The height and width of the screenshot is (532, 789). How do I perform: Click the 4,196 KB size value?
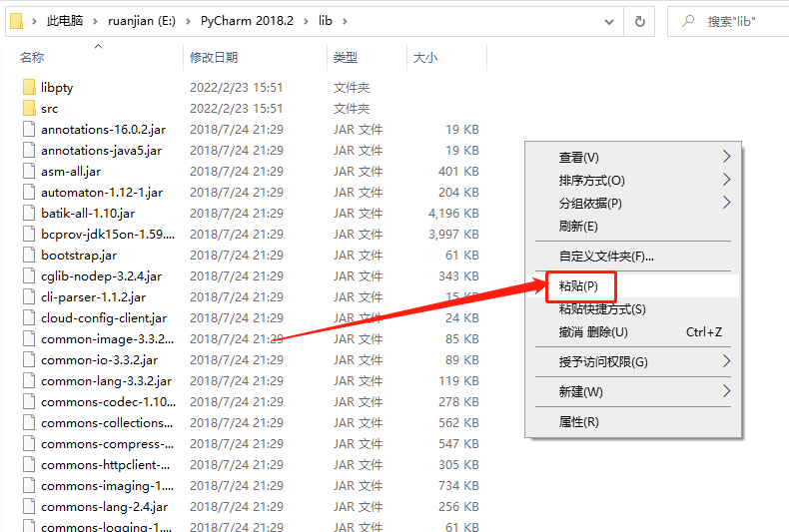(453, 214)
